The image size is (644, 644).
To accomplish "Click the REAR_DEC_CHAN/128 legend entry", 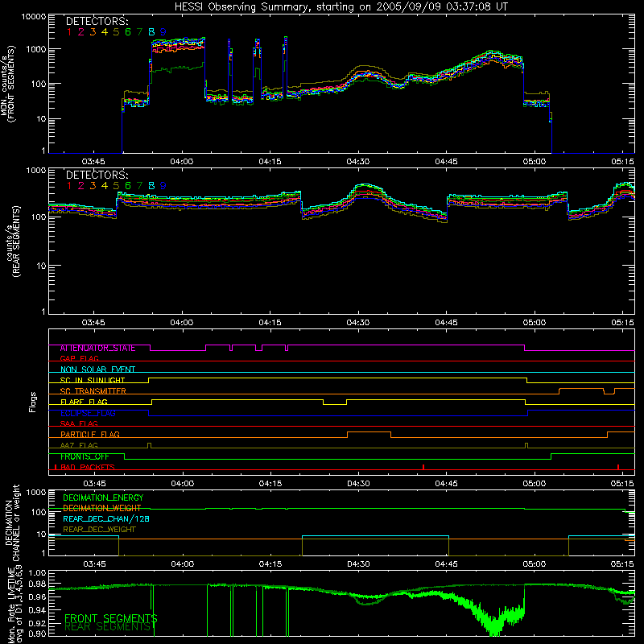I will coord(106,518).
